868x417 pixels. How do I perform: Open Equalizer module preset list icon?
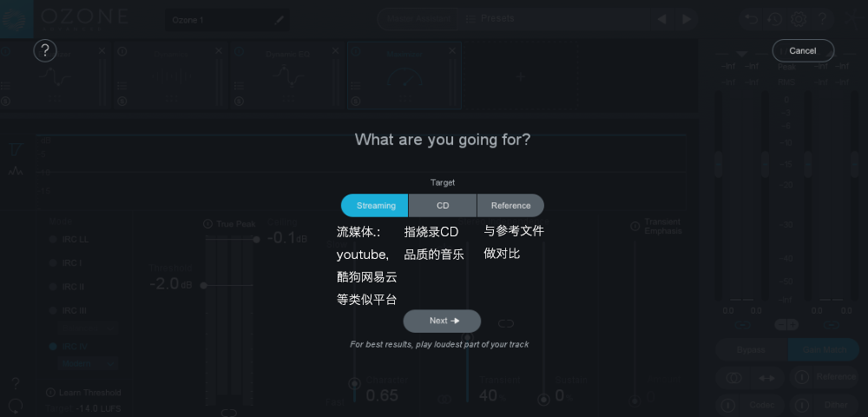pos(5,86)
